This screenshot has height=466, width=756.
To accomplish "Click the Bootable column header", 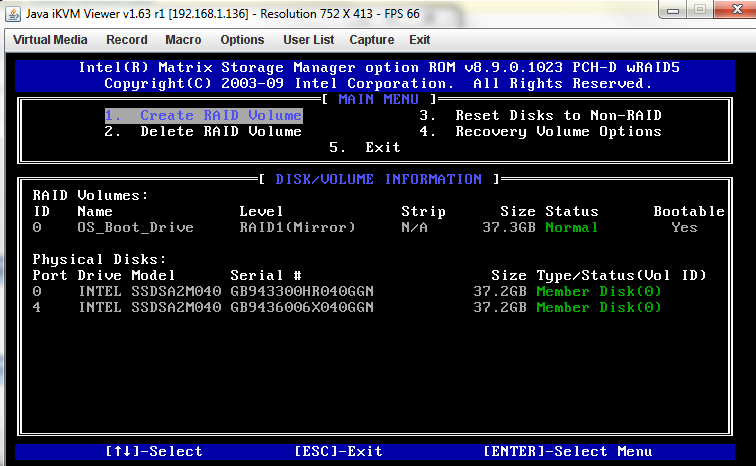I will coord(689,212).
